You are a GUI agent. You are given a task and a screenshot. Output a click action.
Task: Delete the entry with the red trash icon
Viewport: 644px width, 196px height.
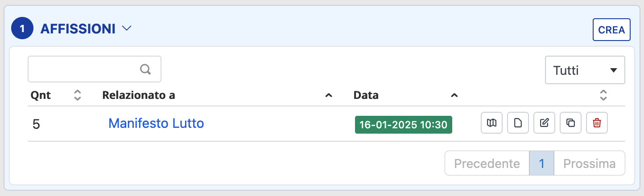pos(597,123)
